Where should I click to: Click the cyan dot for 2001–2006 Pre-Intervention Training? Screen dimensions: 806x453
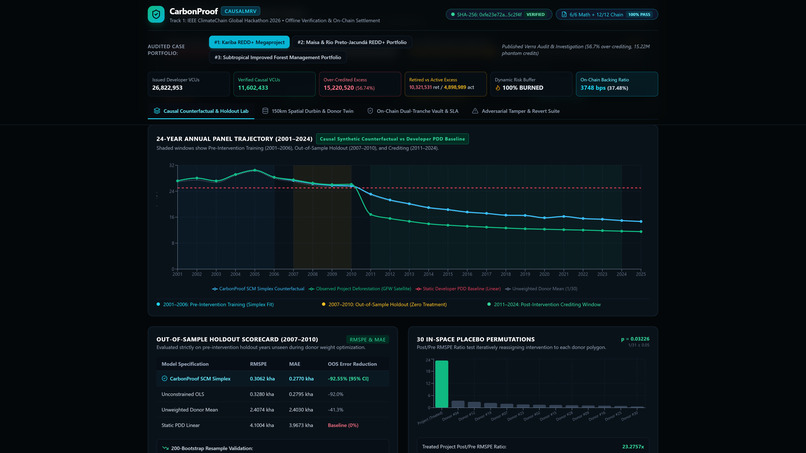pyautogui.click(x=158, y=304)
